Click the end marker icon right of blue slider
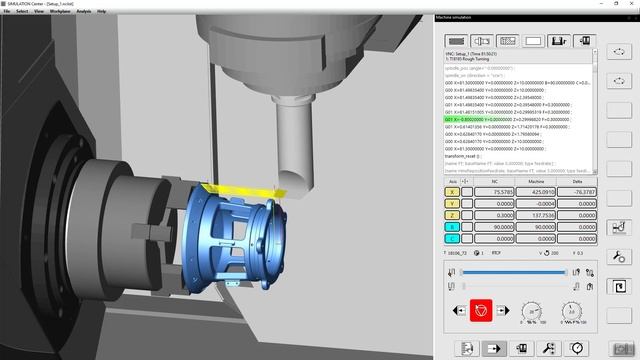This screenshot has width=640, height=360. pos(576,272)
